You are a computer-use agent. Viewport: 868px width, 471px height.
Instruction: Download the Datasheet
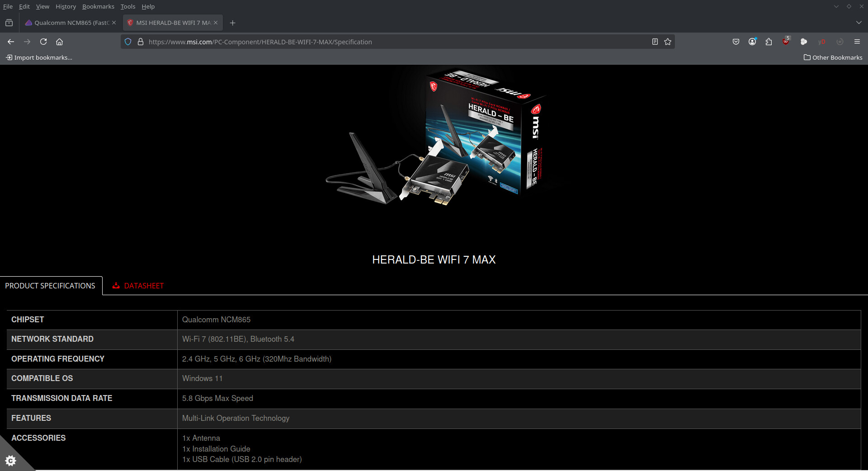[138, 286]
